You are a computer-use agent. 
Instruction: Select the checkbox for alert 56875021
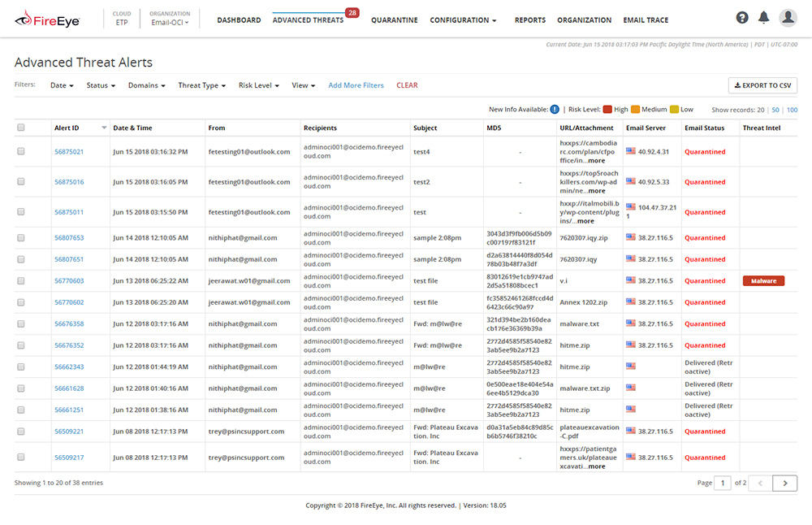[20, 151]
